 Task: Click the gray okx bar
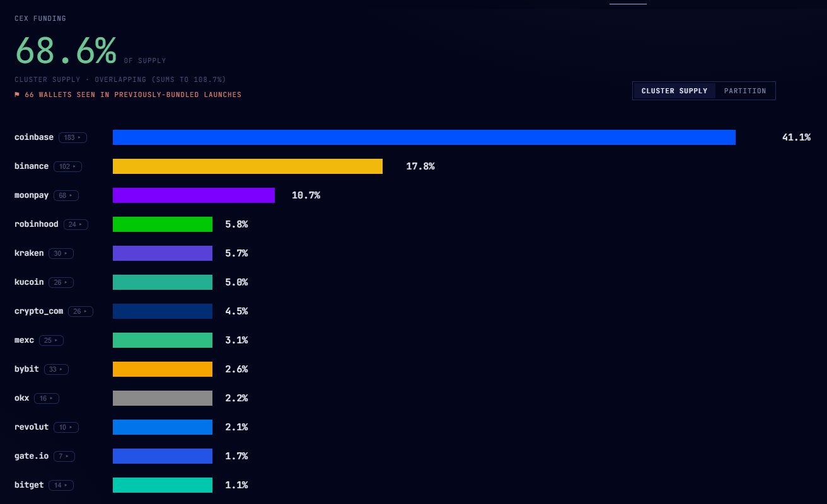(x=163, y=398)
